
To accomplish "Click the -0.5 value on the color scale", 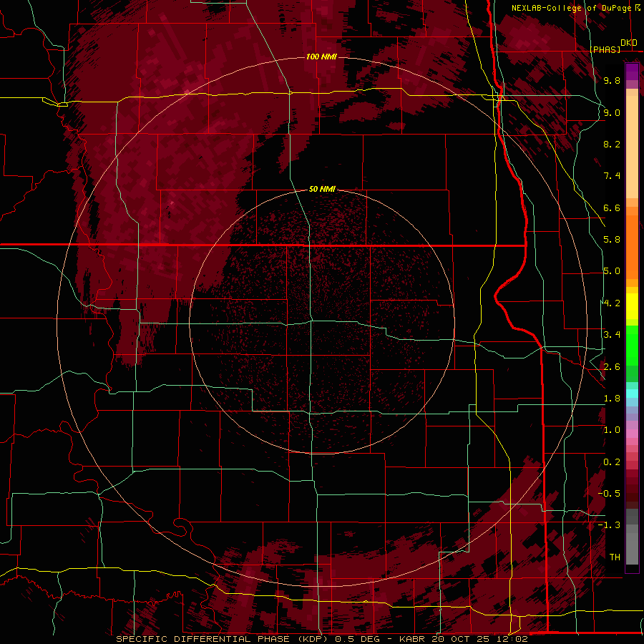I will 609,494.
